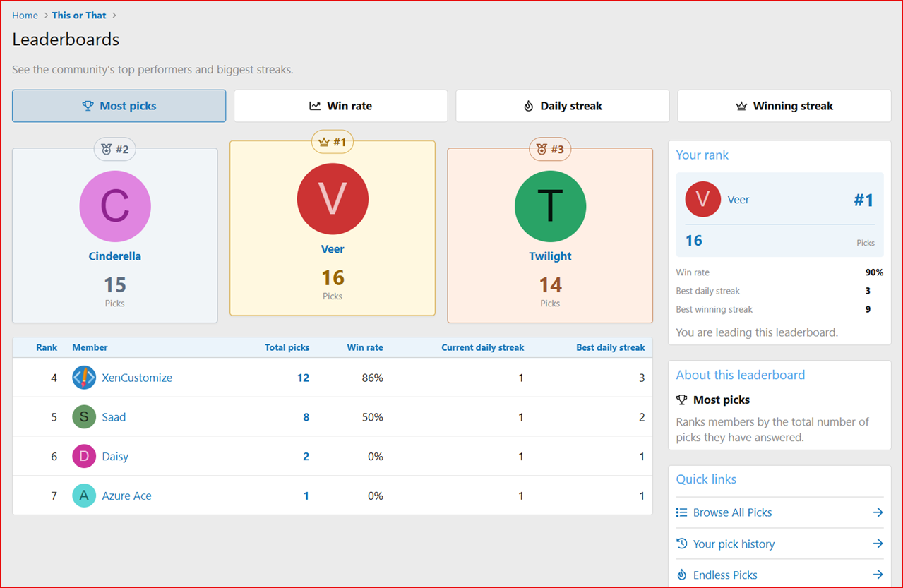Click Veer's avatar in Your rank panel
Viewport: 903px width, 588px height.
[x=702, y=199]
